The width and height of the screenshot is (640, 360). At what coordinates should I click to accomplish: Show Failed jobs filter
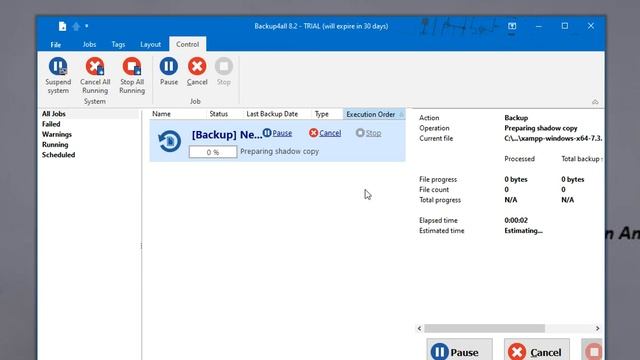[x=51, y=124]
